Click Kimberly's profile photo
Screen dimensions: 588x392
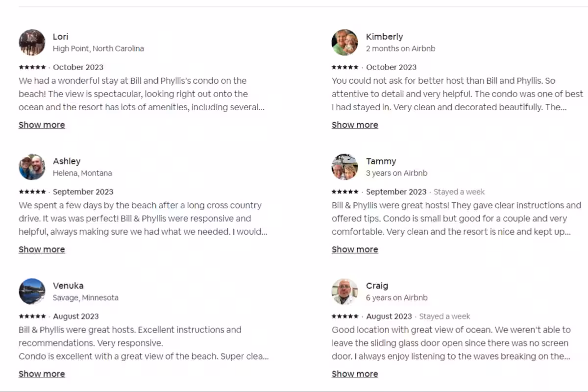pyautogui.click(x=344, y=42)
